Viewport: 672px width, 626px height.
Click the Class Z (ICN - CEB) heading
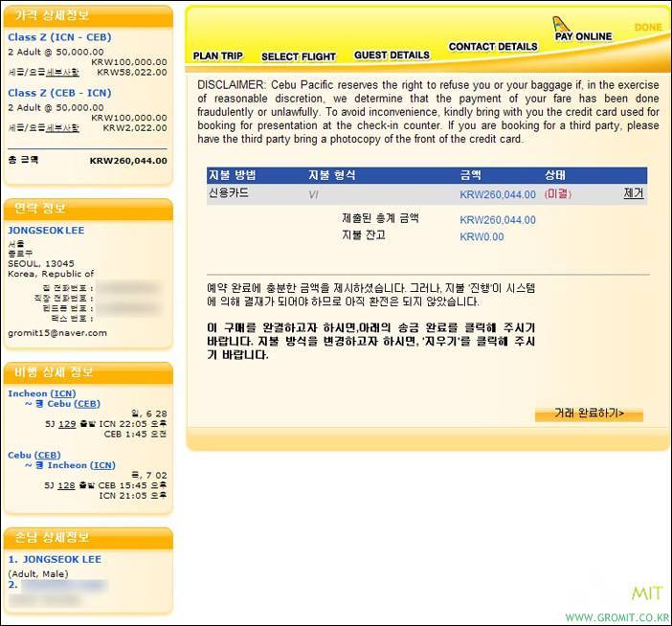point(59,37)
